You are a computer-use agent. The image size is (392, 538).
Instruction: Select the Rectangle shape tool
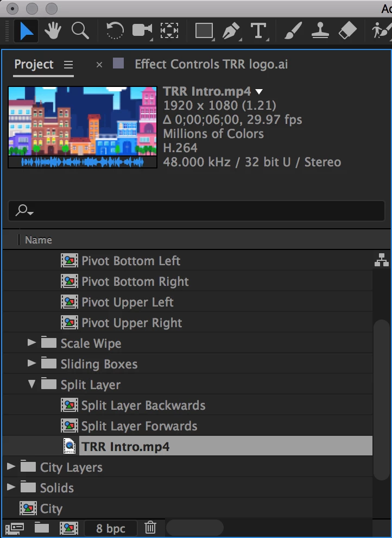pos(205,31)
